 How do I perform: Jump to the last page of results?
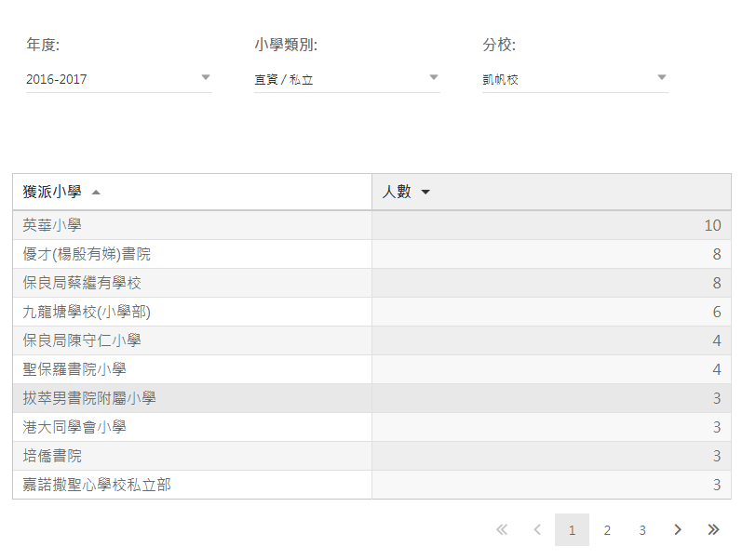[x=713, y=530]
